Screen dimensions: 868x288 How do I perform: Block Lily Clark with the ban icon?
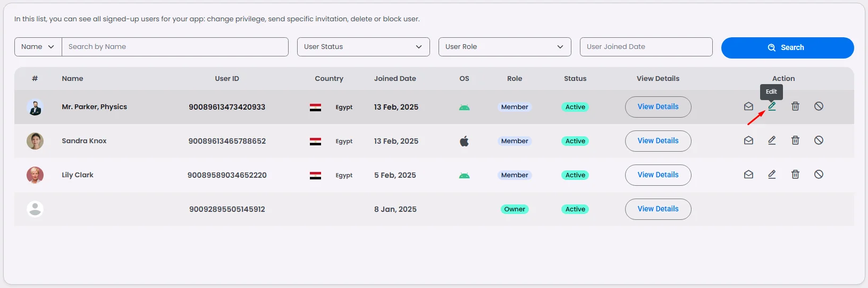[x=819, y=175]
